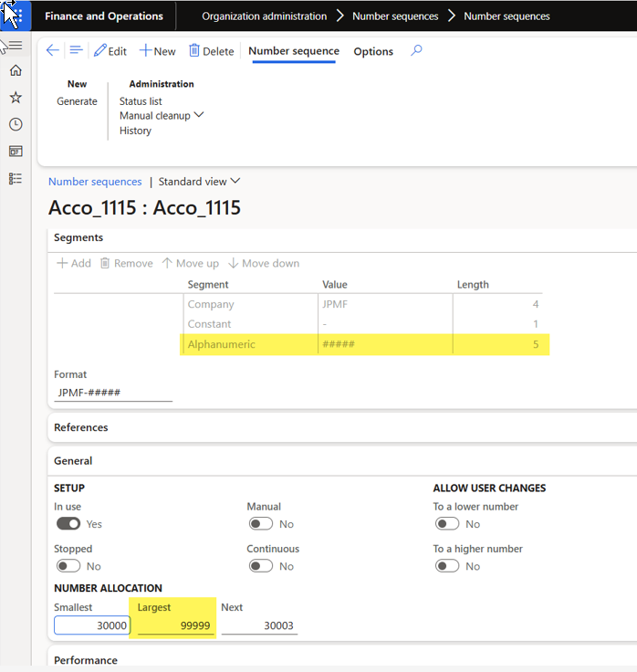Collapse the Segments section

click(x=78, y=238)
